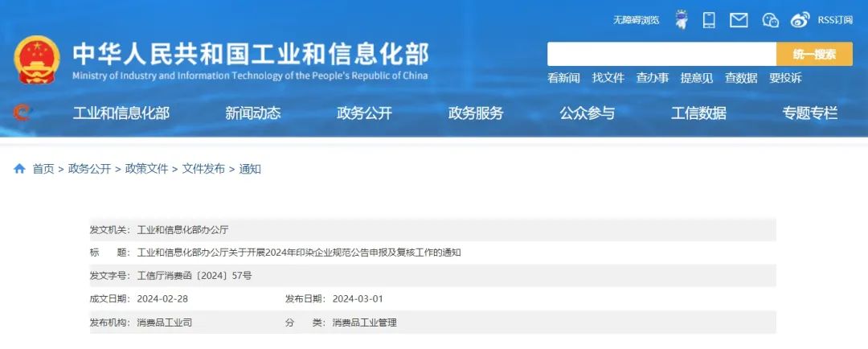868x349 pixels.
Task: Click the home icon in the breadcrumb
Action: point(19,169)
